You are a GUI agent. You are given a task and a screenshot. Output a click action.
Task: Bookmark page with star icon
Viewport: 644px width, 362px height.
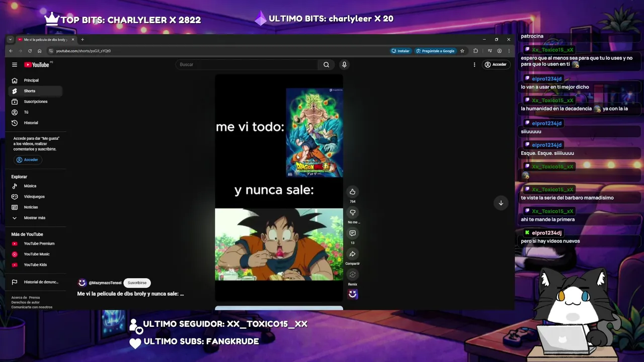click(x=462, y=51)
